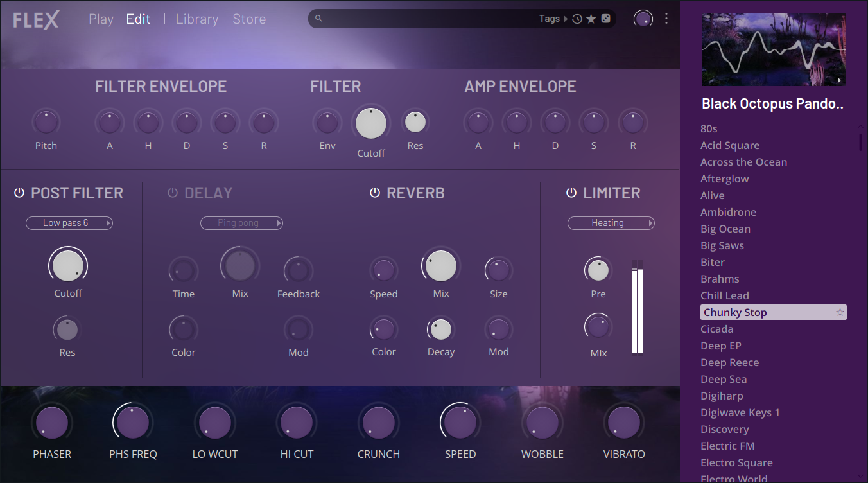The image size is (868, 483).
Task: Show favorite presets with the star icon
Action: (591, 19)
